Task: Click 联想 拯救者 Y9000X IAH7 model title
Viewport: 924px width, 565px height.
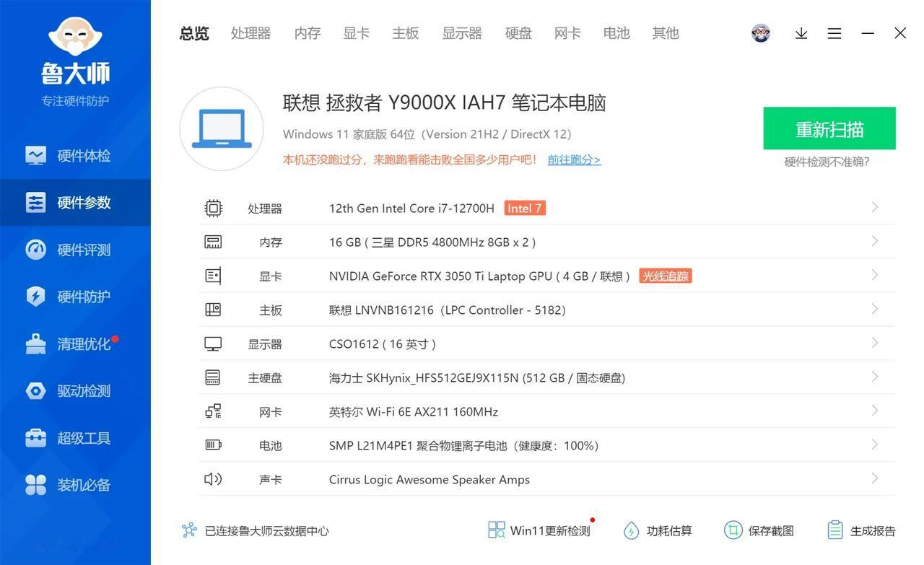Action: coord(445,102)
